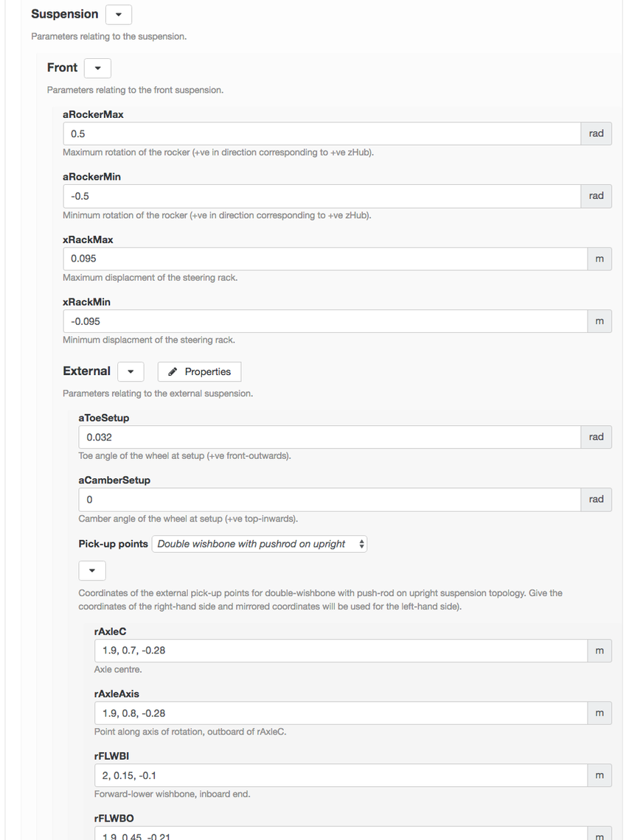Image resolution: width=629 pixels, height=840 pixels.
Task: Open the Pick-up points topology select box
Action: (260, 544)
